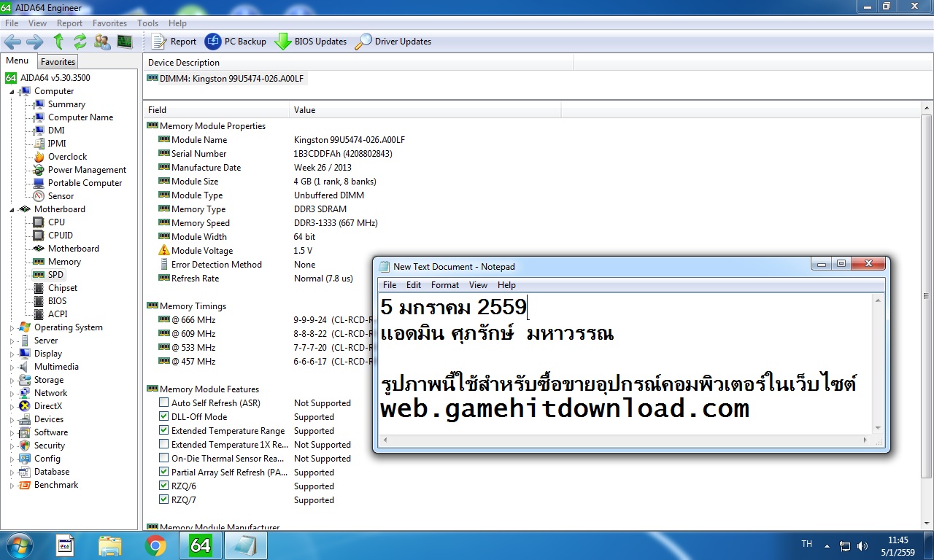Image resolution: width=934 pixels, height=560 pixels.
Task: Open the Security category
Action: coord(49,446)
